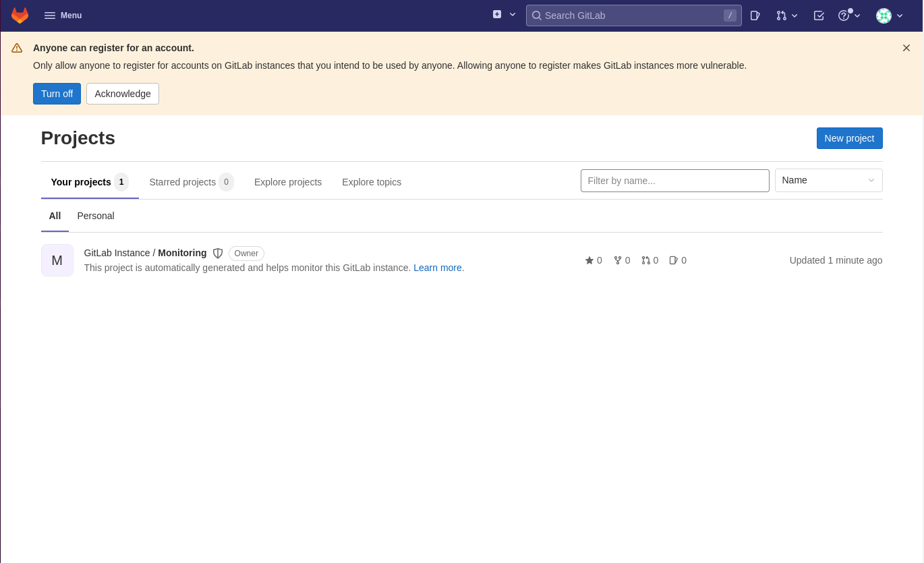Screen dimensions: 924x563
Task: Click the merge requests count for Monitoring
Action: pyautogui.click(x=649, y=260)
